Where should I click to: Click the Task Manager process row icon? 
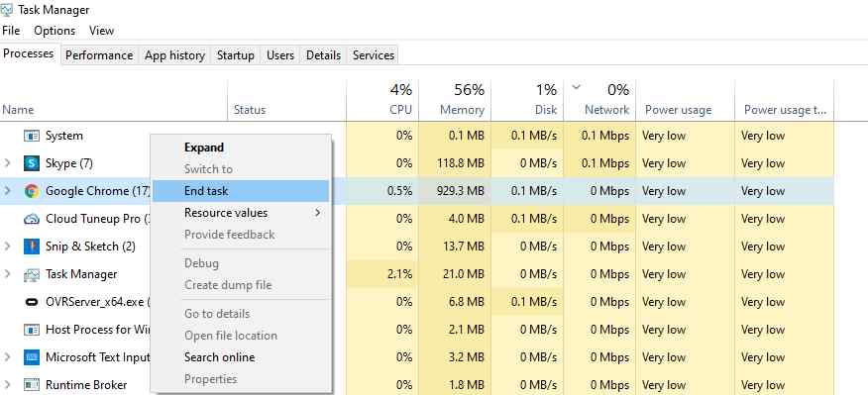pyautogui.click(x=32, y=274)
